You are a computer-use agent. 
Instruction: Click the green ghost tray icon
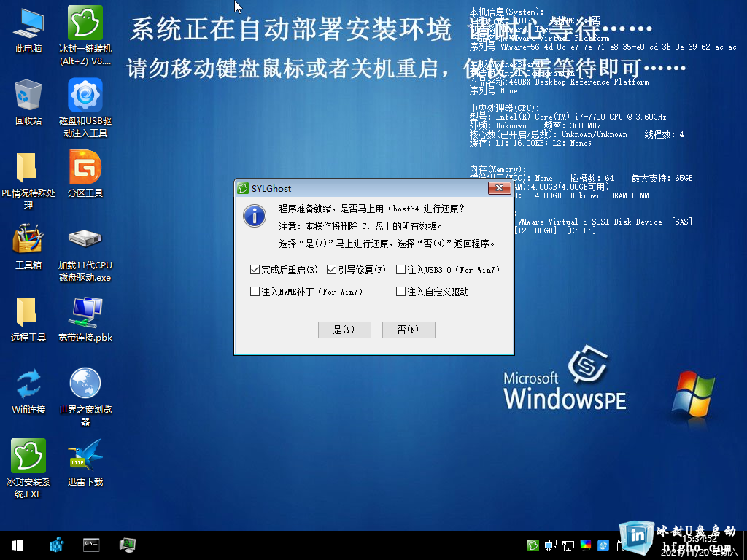point(533,545)
